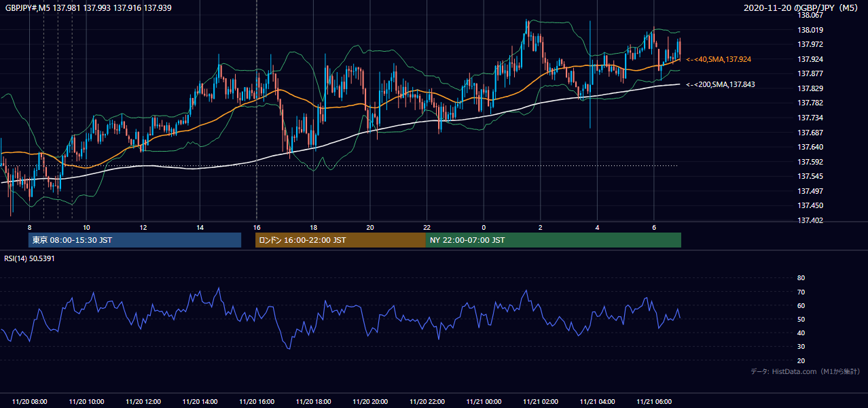The height and width of the screenshot is (408, 868).
Task: Click bottom date label 11/20 08:00
Action: pyautogui.click(x=29, y=402)
